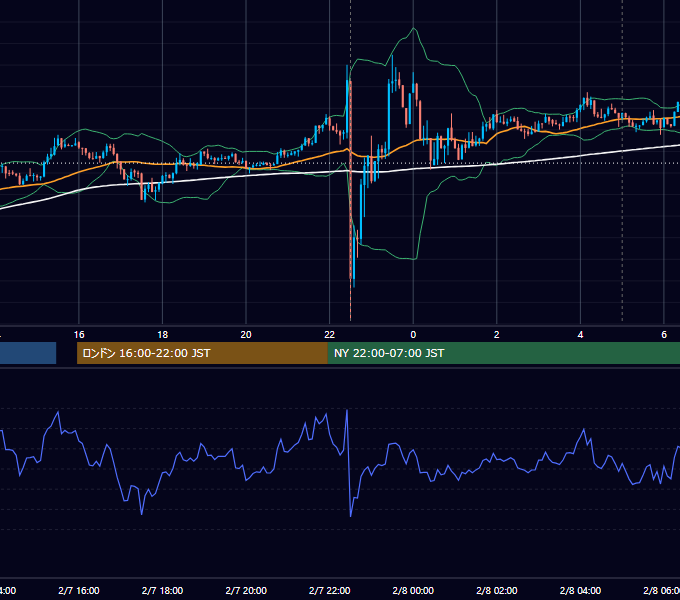Select the '2/8 02:00' date label on bottom axis
680x600 pixels.
point(497,591)
